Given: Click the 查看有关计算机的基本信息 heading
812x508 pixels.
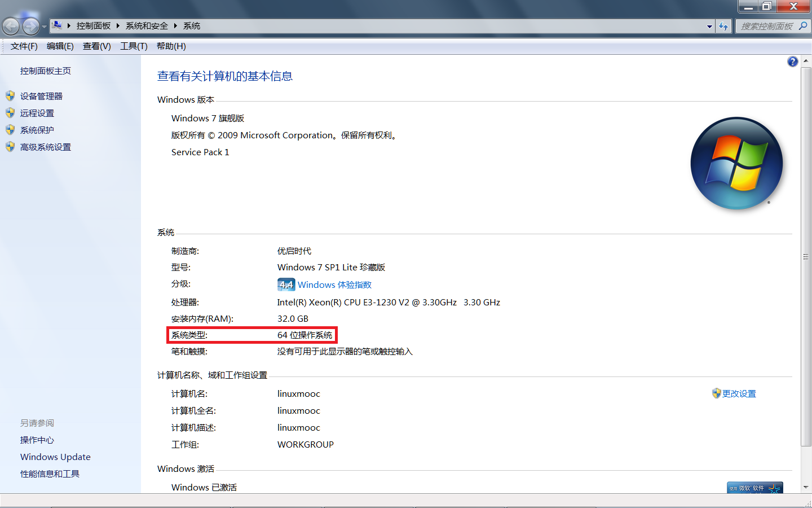Looking at the screenshot, I should point(225,76).
